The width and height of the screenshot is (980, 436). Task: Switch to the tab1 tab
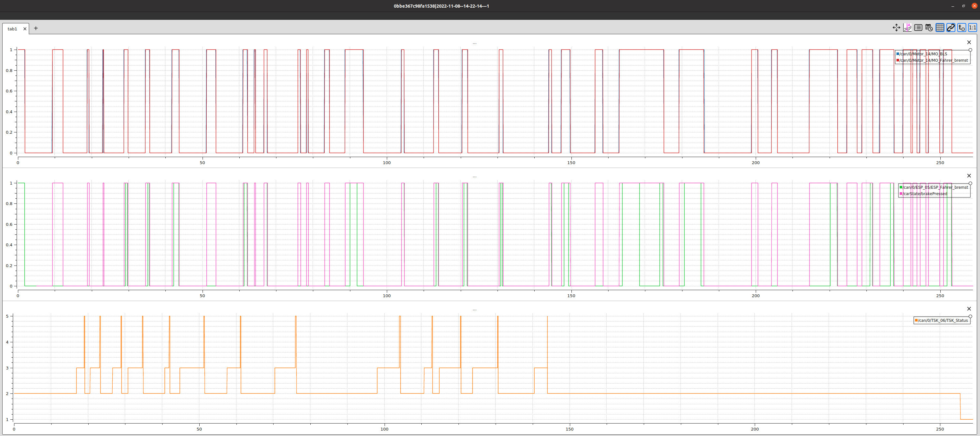pyautogui.click(x=12, y=29)
